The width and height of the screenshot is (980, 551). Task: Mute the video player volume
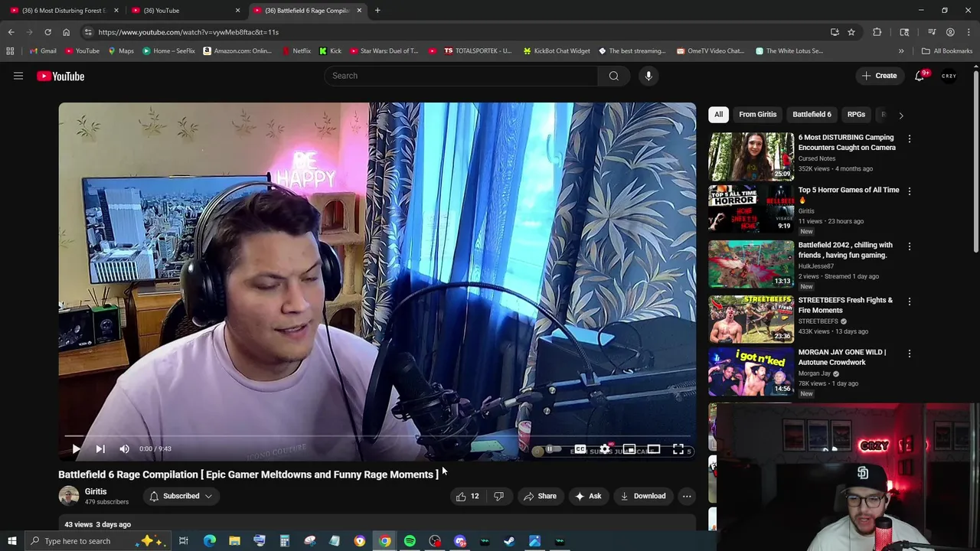[x=124, y=449]
